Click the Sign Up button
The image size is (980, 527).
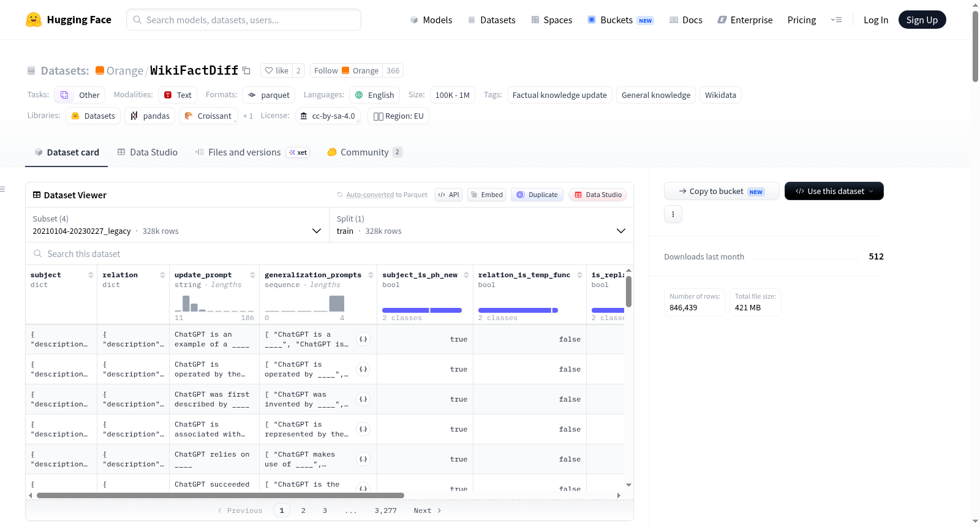pos(922,20)
